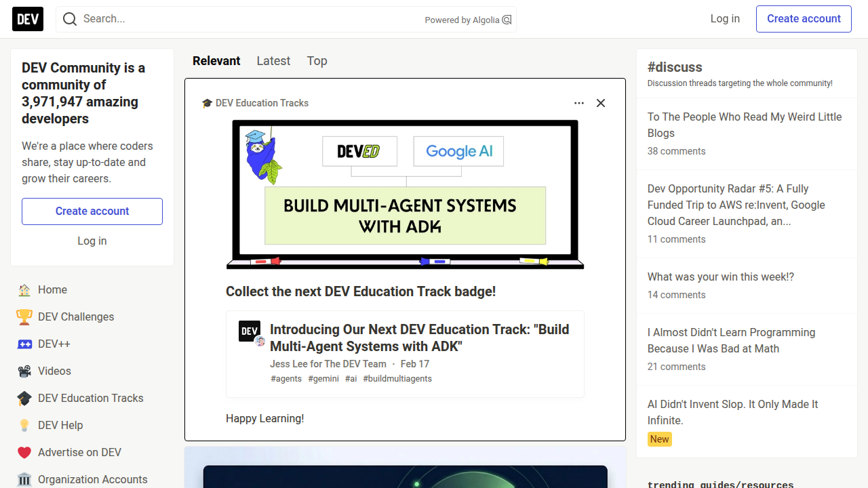
Task: Click the 21 comments count
Action: (676, 367)
